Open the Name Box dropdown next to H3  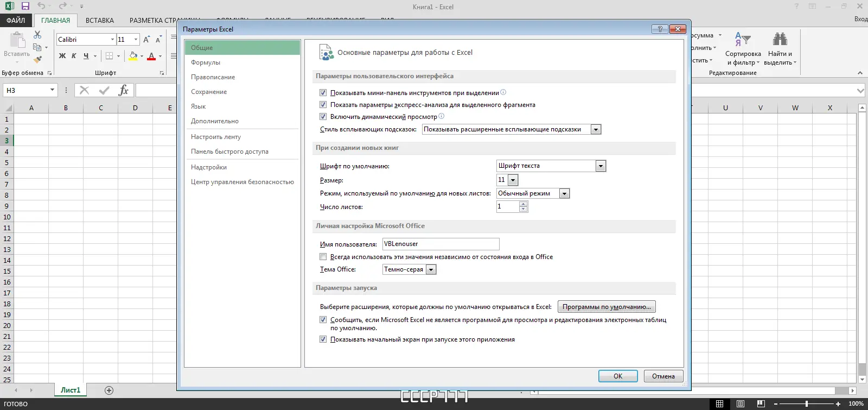coord(52,90)
